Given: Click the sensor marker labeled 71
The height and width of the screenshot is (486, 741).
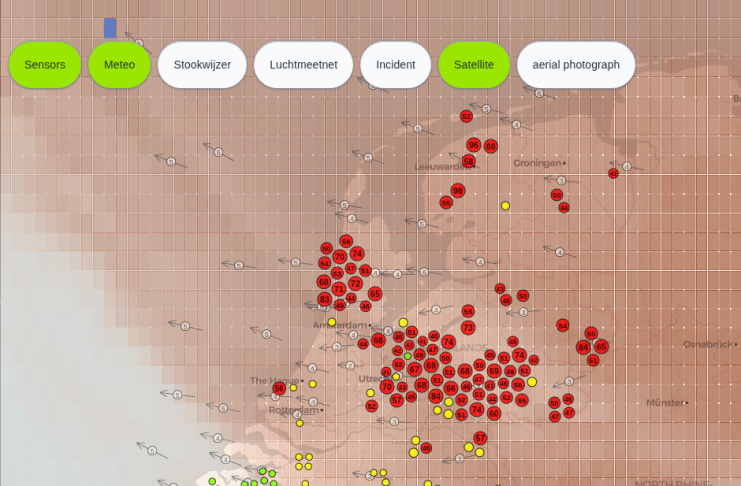Looking at the screenshot, I should 339,289.
